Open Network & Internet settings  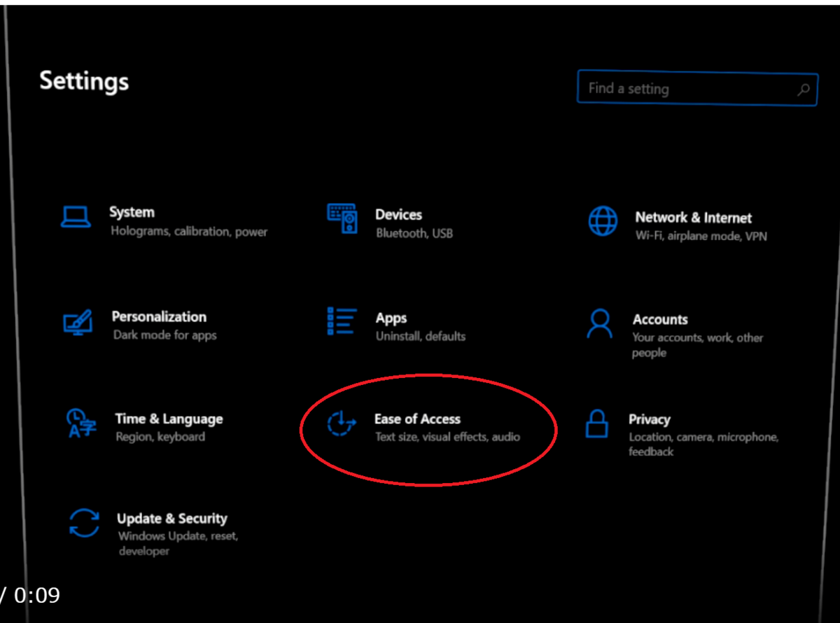(x=693, y=218)
